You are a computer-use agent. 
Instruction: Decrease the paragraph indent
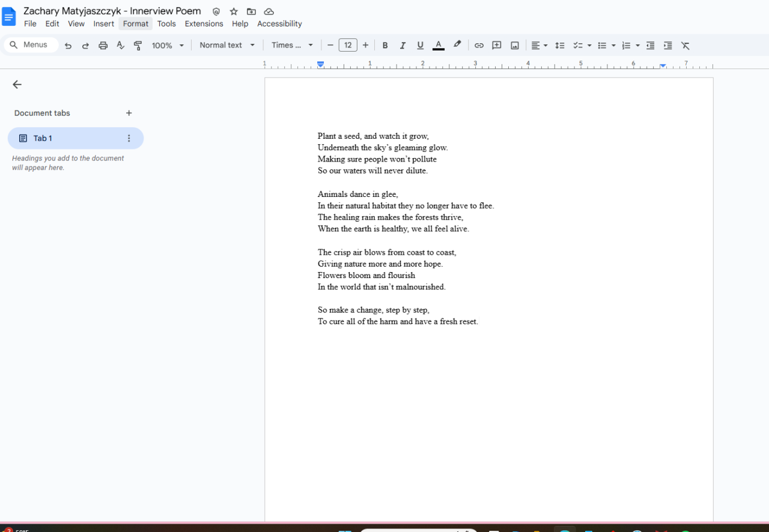(650, 45)
